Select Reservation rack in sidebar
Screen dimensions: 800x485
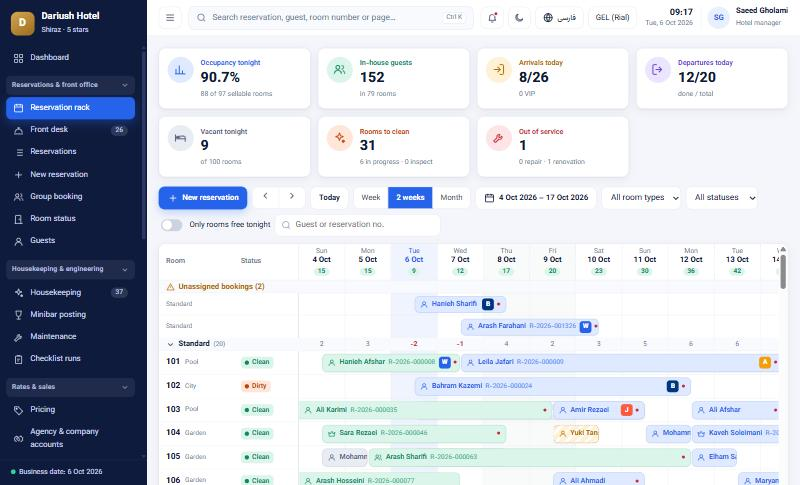tap(70, 108)
